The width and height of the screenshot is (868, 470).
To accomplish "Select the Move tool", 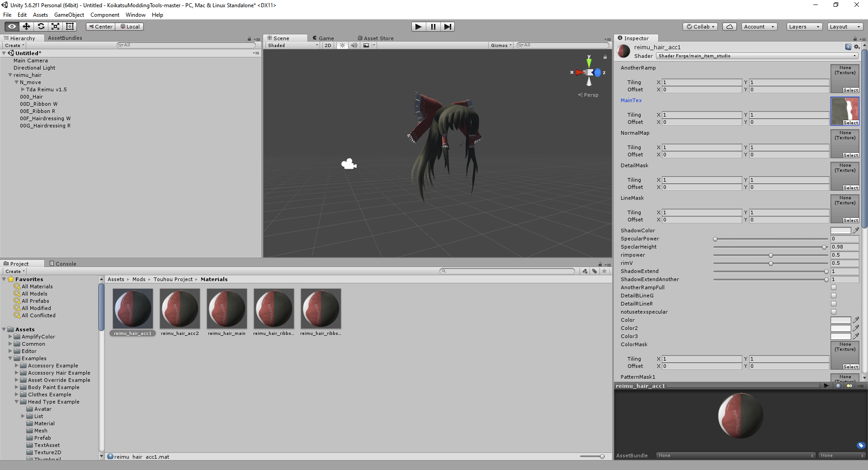I will [26, 26].
